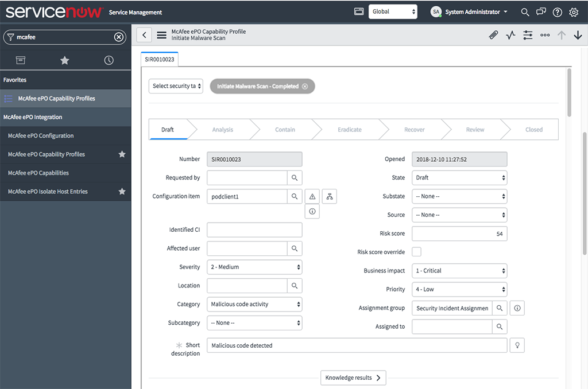This screenshot has width=588, height=389.
Task: Collapse McAfee ePO Integration section header
Action: [65, 117]
